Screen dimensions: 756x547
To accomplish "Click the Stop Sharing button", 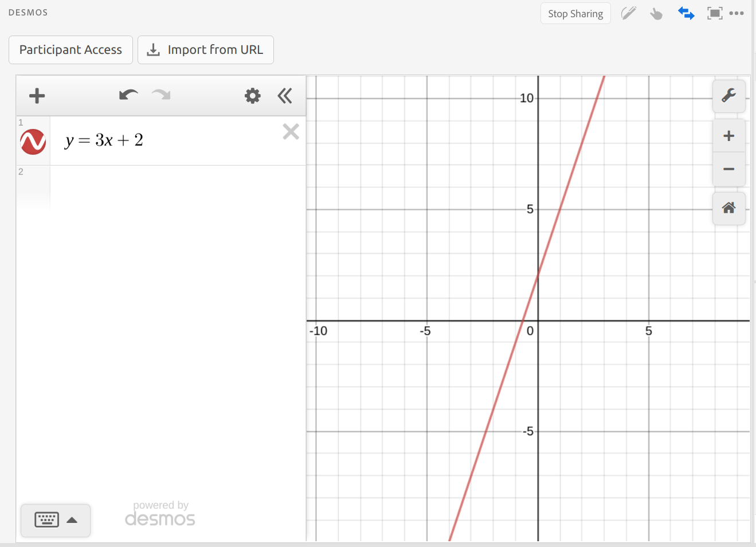I will click(575, 14).
